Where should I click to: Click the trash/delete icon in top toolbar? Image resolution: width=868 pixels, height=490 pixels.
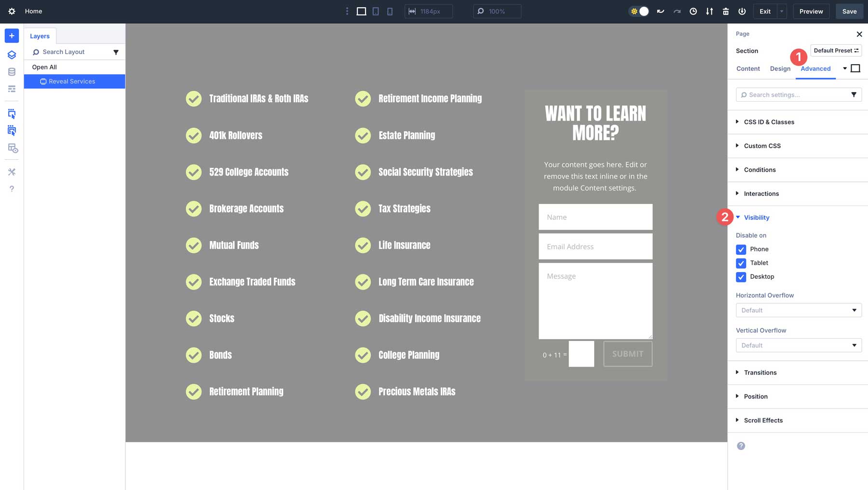point(726,11)
